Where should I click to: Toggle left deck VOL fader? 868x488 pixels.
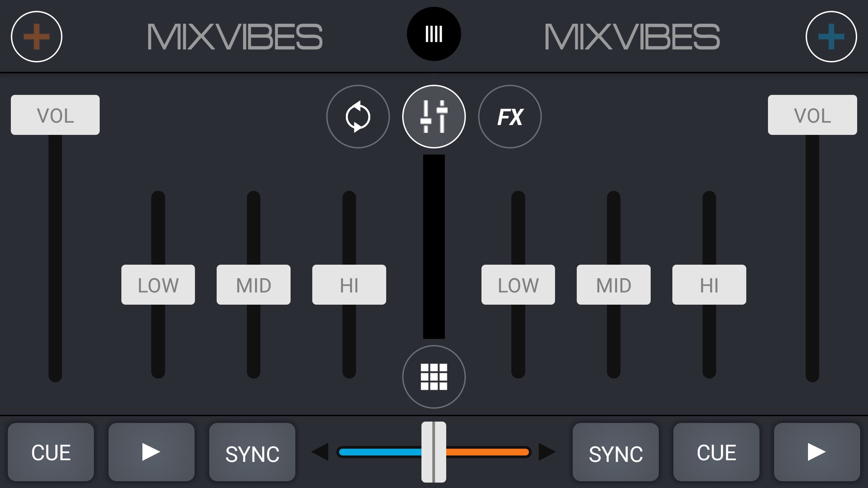[x=55, y=115]
